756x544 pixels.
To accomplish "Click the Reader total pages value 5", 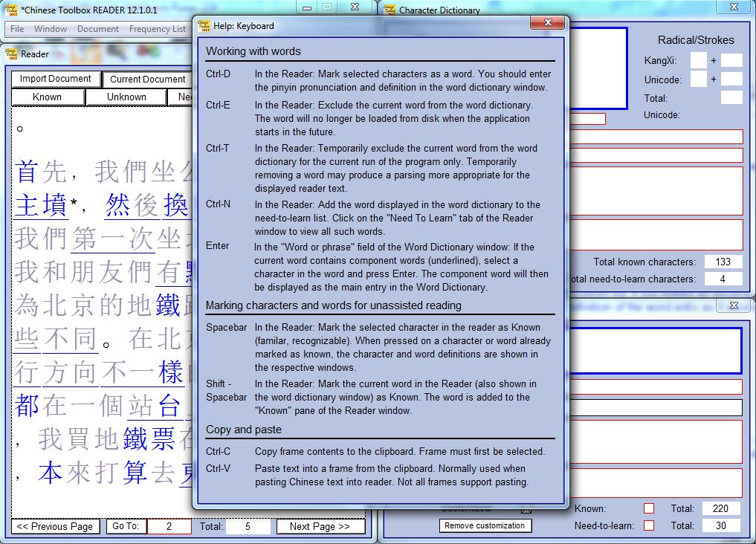I will coord(248,526).
